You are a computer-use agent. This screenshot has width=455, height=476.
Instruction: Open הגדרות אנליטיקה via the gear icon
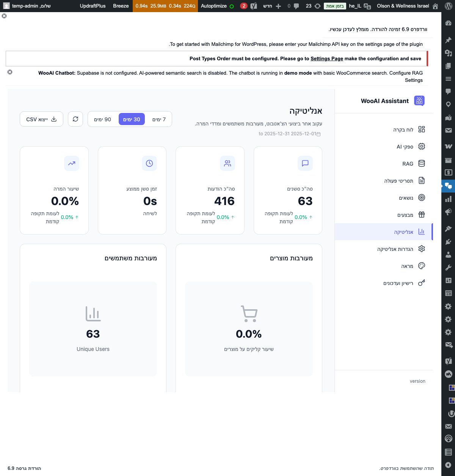pos(421,249)
